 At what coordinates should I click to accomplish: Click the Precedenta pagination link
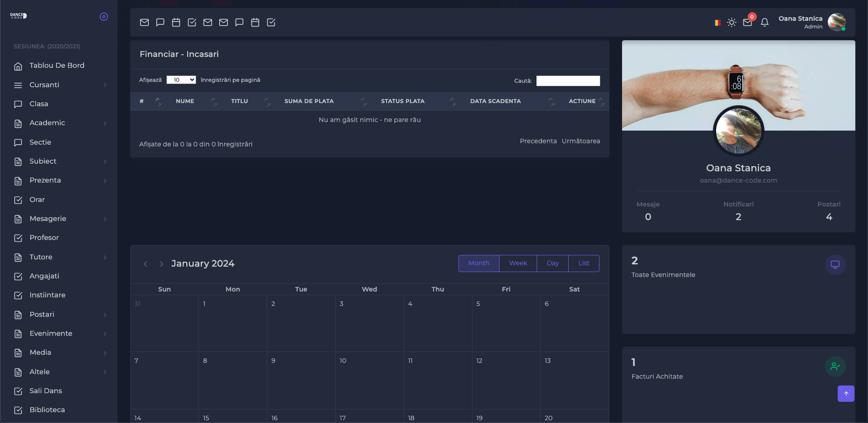[538, 141]
